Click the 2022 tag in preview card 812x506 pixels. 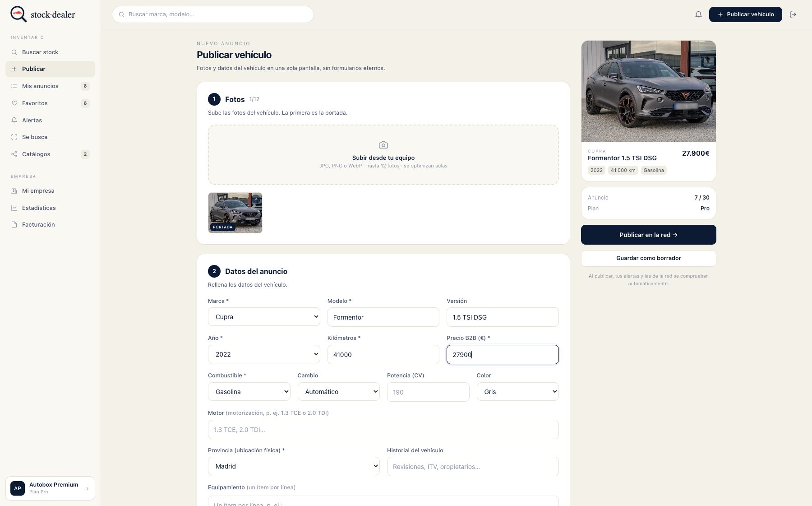tap(596, 170)
